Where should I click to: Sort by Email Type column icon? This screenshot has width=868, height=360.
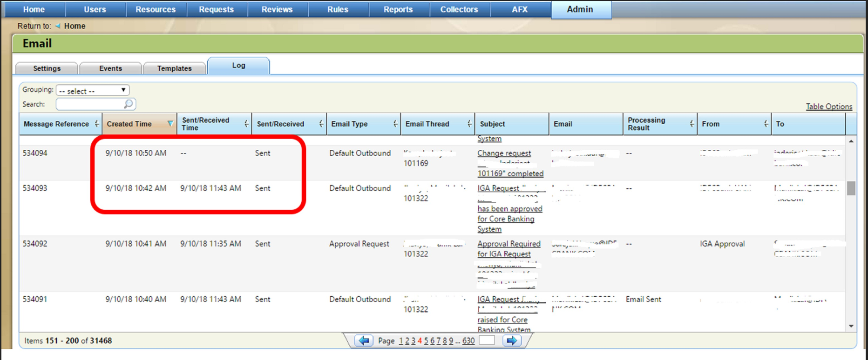click(395, 124)
